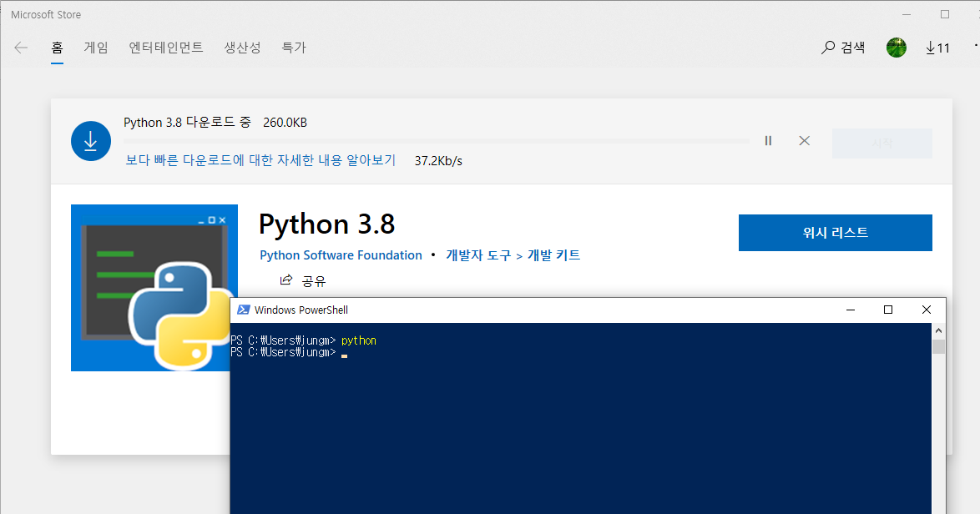Open the 엔터테인먼트 tab

(166, 48)
